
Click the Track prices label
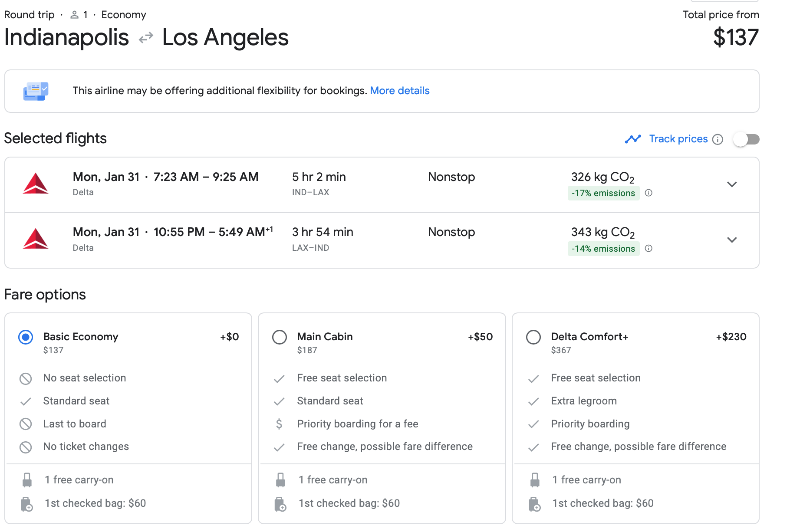678,139
